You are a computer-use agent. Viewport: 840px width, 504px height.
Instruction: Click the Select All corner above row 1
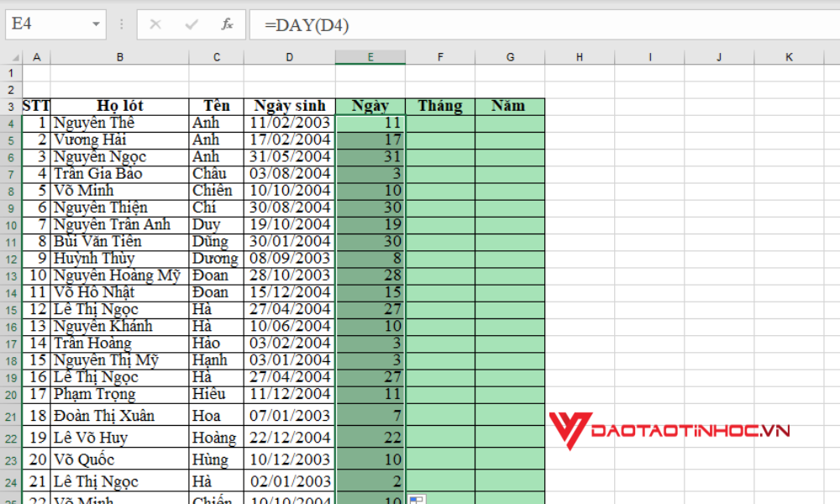point(15,56)
